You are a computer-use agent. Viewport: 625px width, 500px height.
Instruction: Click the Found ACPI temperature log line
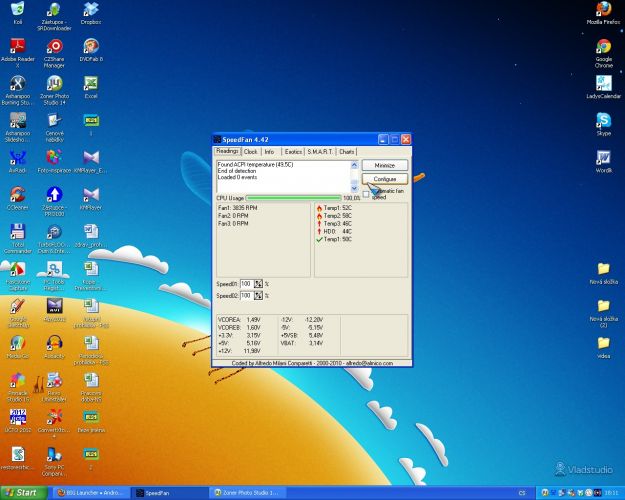pyautogui.click(x=256, y=164)
